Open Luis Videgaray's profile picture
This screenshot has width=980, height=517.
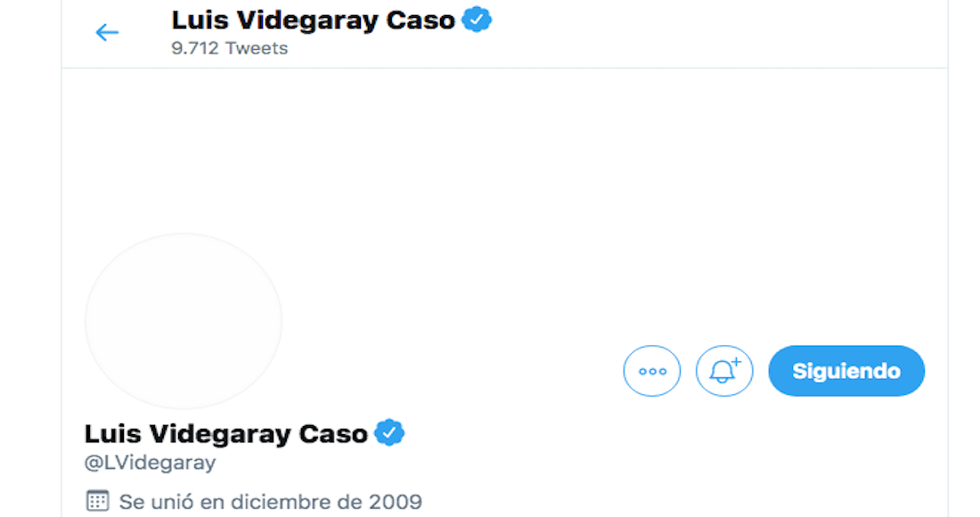pos(184,321)
